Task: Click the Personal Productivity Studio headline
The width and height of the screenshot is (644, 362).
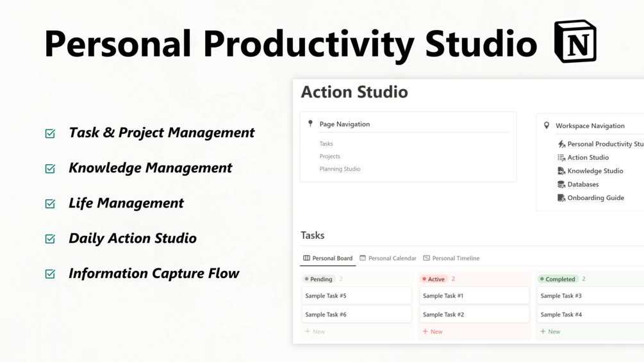Action: pyautogui.click(x=290, y=44)
